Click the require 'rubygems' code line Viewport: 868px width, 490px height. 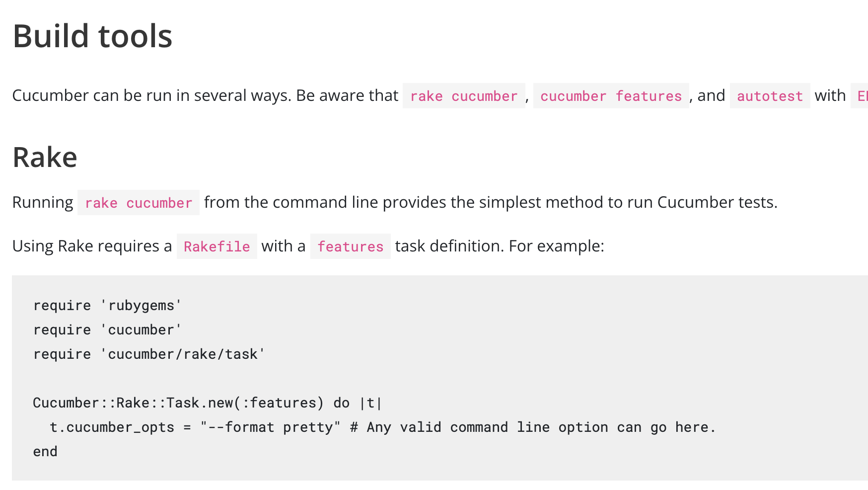tap(108, 305)
